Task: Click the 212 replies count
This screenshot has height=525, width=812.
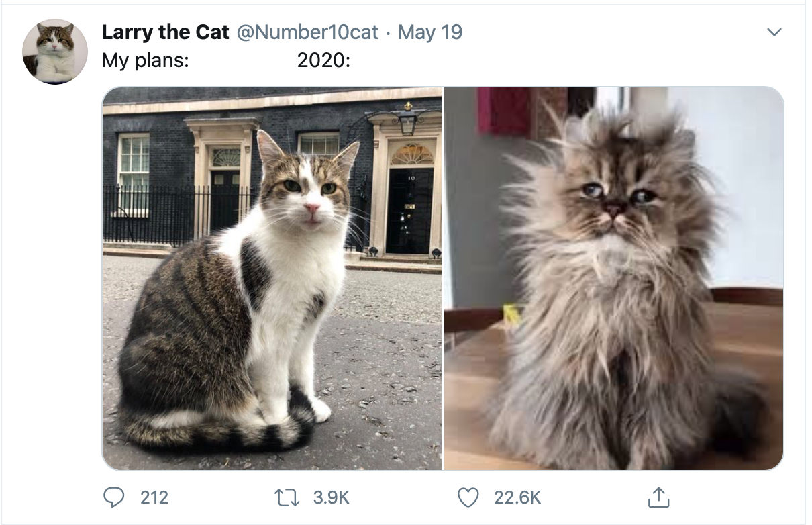Action: coord(156,498)
